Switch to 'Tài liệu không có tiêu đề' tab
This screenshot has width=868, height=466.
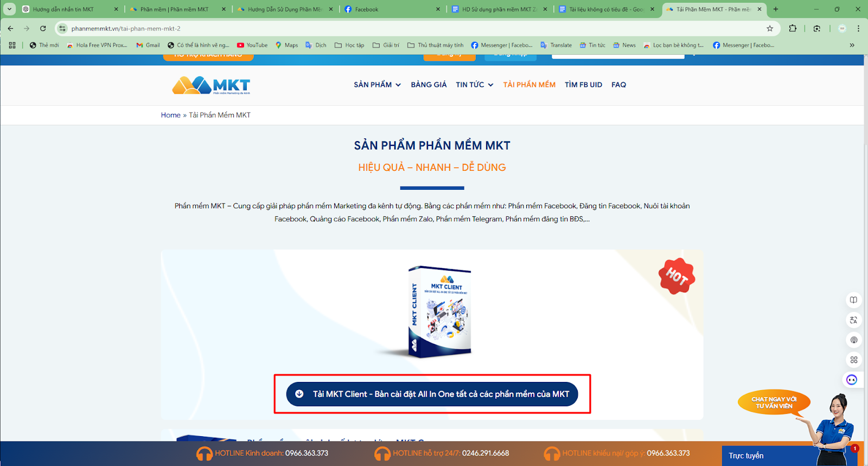[607, 9]
